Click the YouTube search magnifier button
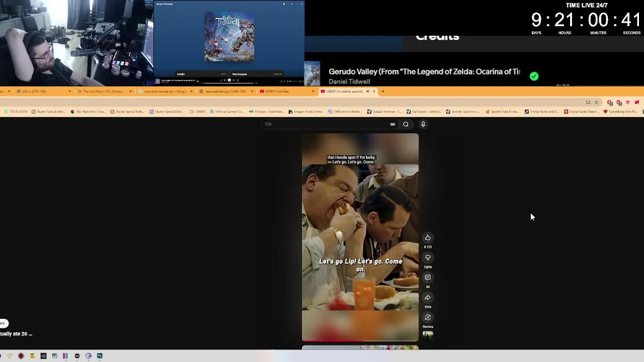Image resolution: width=644 pixels, height=362 pixels. [406, 124]
